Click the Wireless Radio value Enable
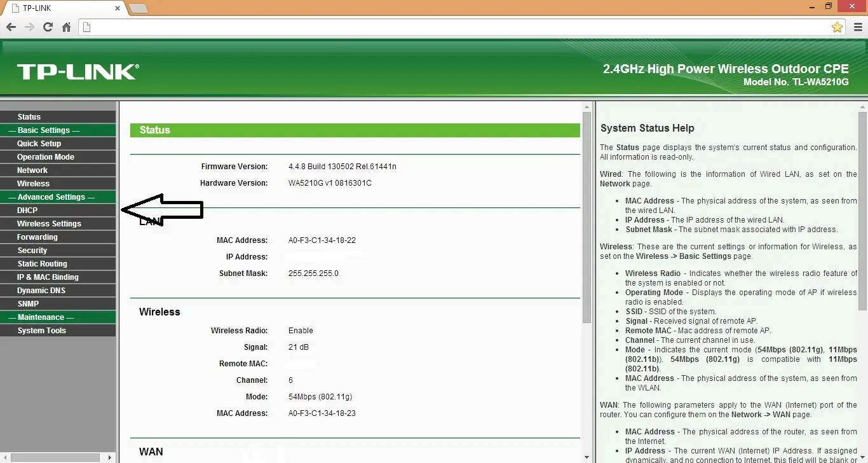The width and height of the screenshot is (868, 463). 301,331
